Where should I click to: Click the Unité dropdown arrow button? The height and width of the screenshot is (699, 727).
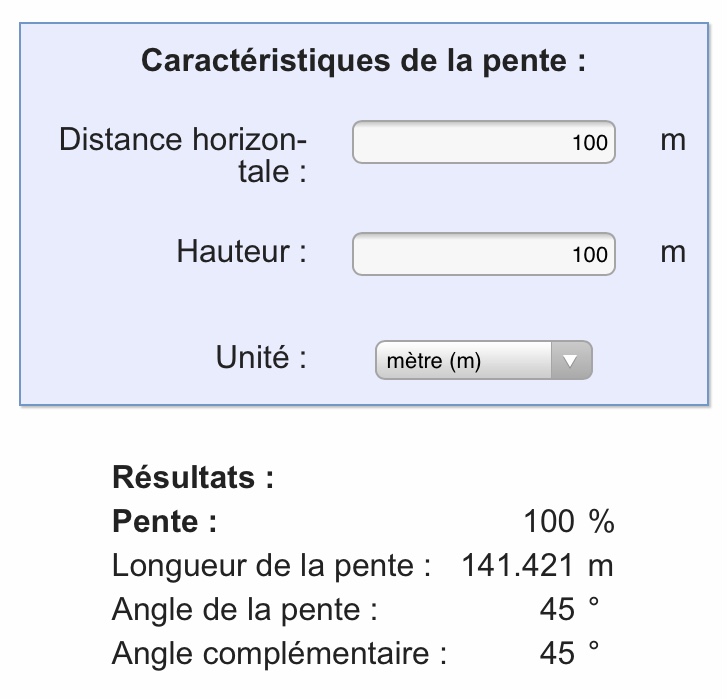coord(571,361)
